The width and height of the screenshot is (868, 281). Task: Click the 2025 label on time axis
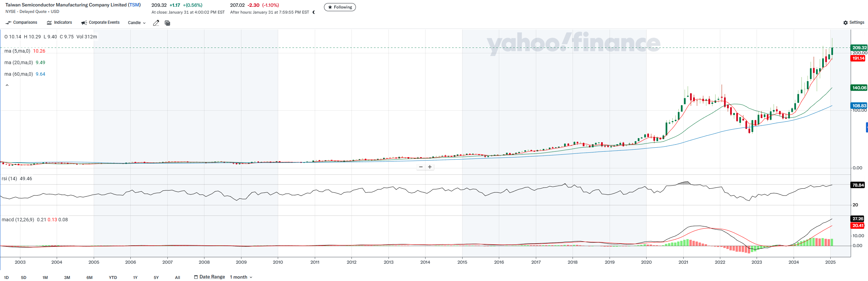tap(830, 262)
